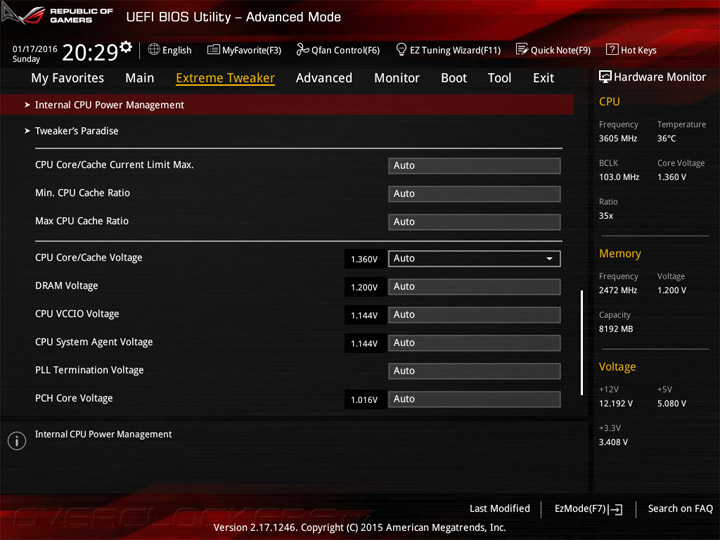
Task: Click the 3605 MHz CPU frequency value
Action: (x=618, y=138)
